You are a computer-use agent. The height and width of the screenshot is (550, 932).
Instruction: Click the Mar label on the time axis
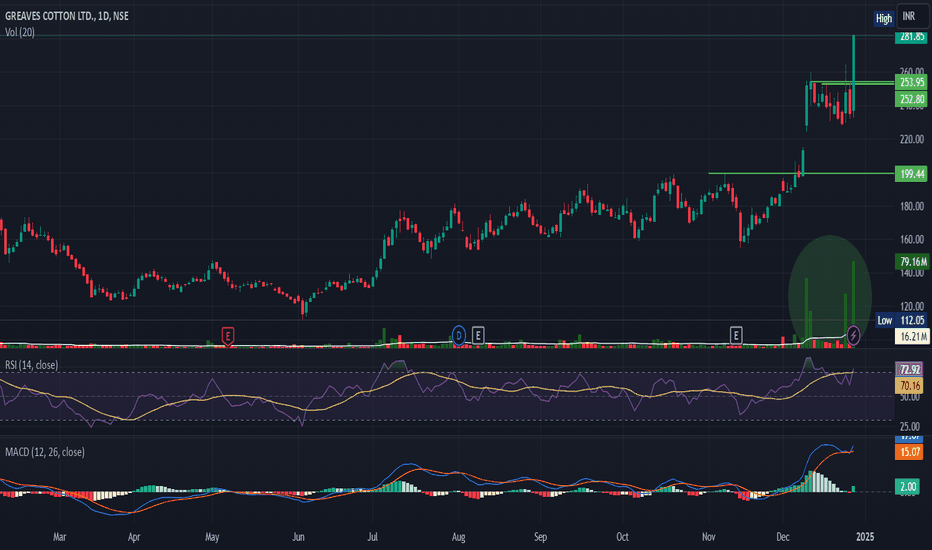tap(59, 536)
